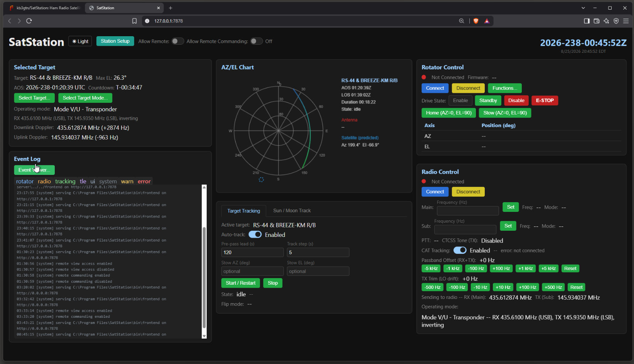
Task: Click event log scrollbar up arrow
Action: (204, 187)
